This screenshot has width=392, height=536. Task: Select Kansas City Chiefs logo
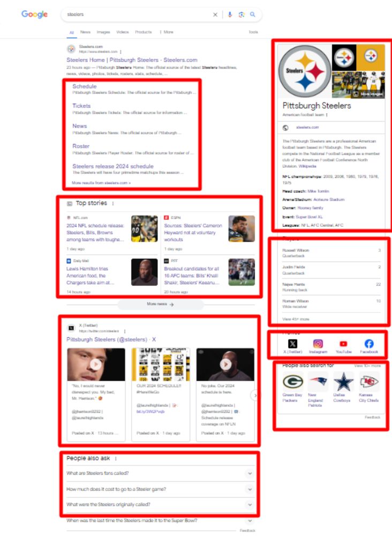369,382
